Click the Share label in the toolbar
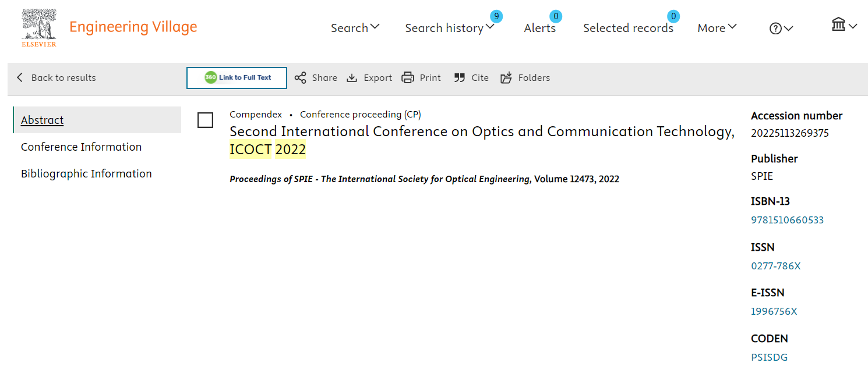The image size is (868, 377). (324, 78)
